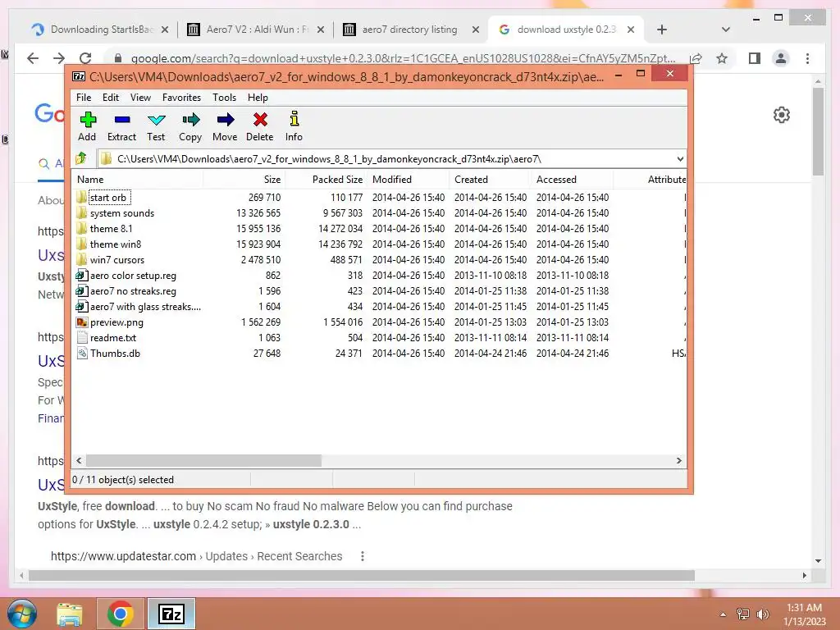
Task: Select the win7 cursors folder icon
Action: tap(81, 259)
